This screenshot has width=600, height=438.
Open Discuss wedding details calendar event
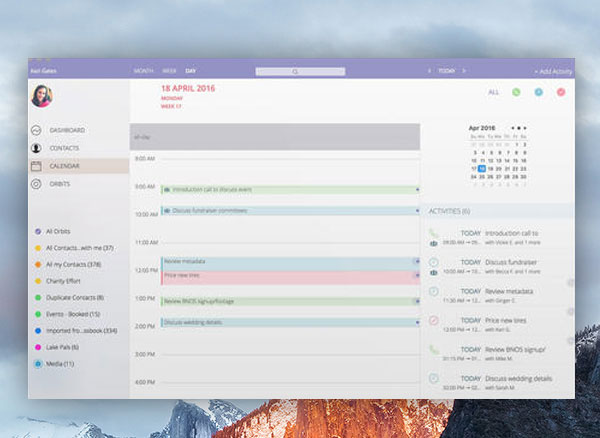click(290, 322)
